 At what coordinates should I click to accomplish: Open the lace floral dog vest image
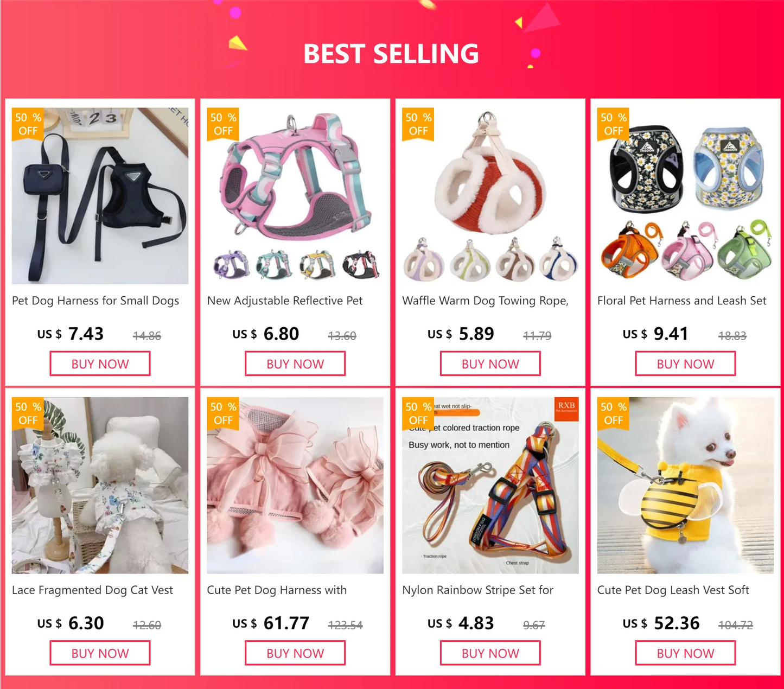point(100,485)
